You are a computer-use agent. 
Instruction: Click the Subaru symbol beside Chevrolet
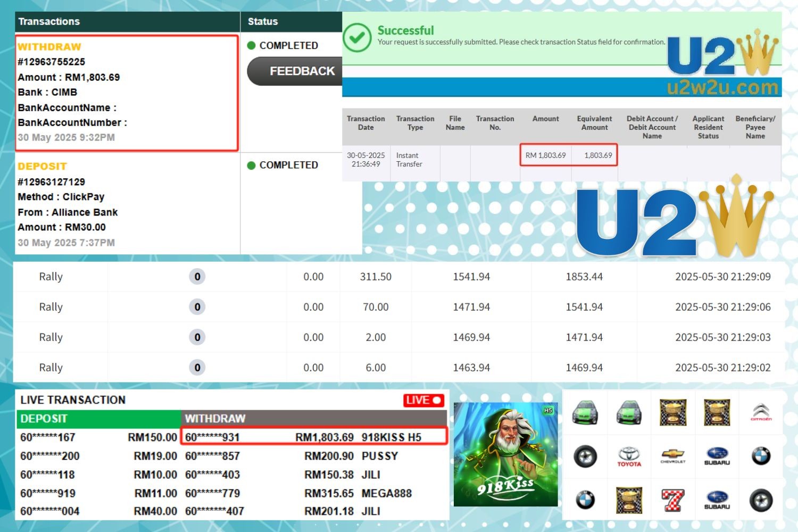point(717,456)
